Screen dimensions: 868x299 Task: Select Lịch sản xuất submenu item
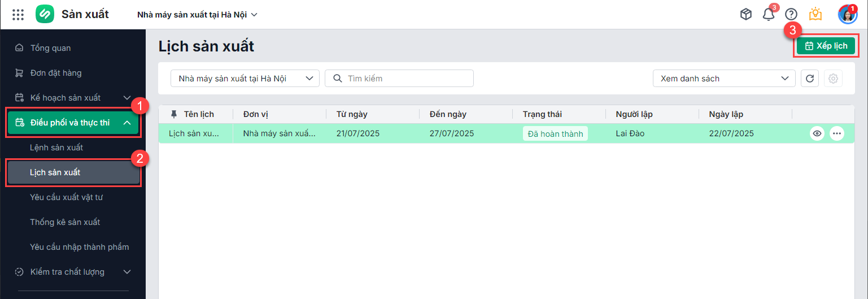[73, 172]
